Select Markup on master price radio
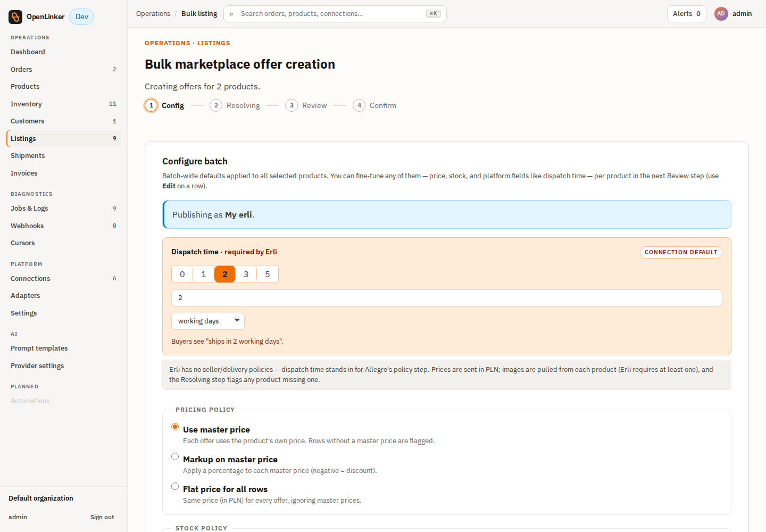This screenshot has width=766, height=532. coord(175,456)
